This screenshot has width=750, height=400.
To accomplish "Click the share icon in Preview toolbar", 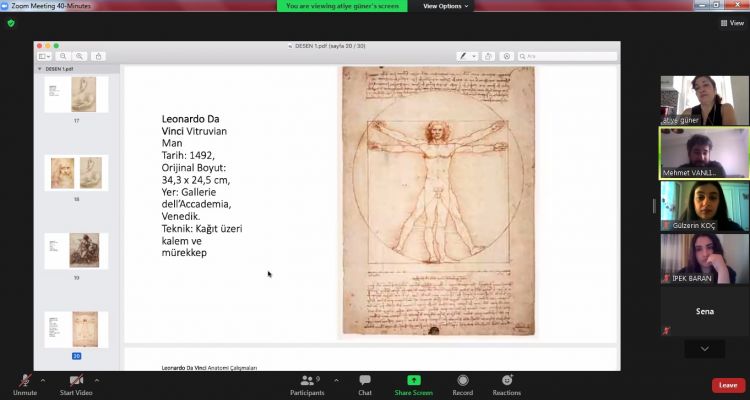I will coord(98,56).
